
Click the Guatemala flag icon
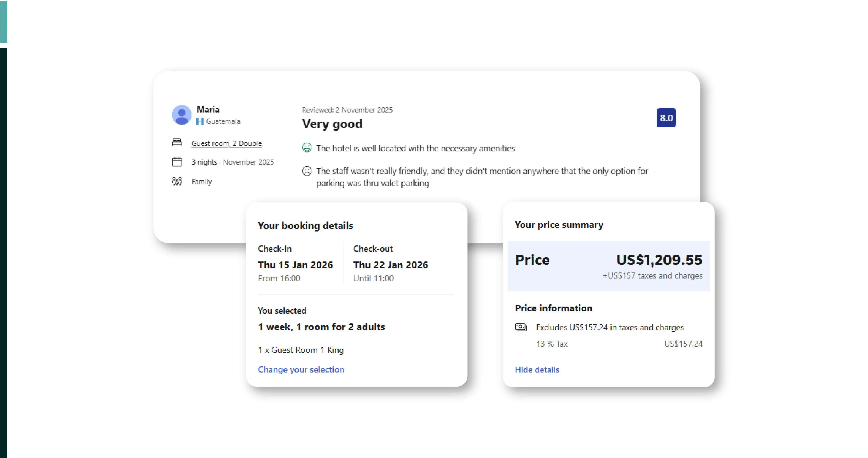click(x=200, y=121)
